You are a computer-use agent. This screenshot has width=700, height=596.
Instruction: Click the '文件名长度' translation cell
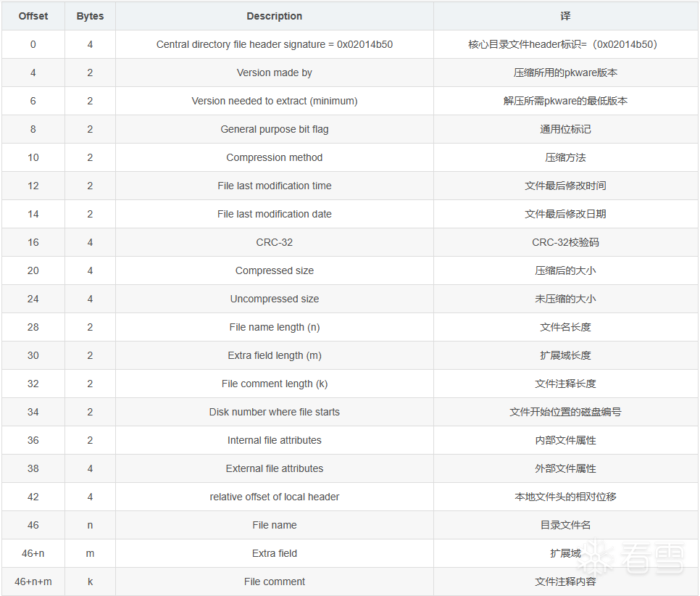565,327
